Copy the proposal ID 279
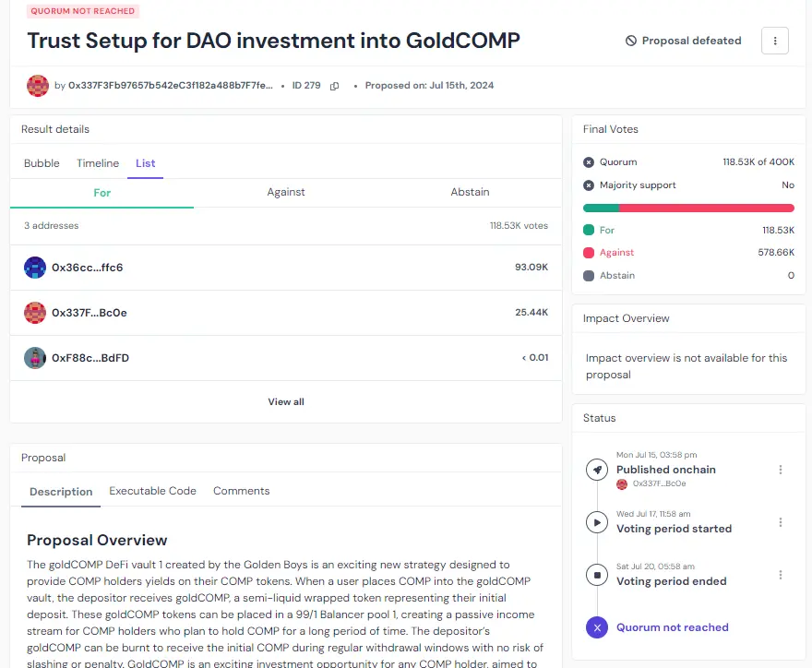The width and height of the screenshot is (812, 668). click(334, 86)
